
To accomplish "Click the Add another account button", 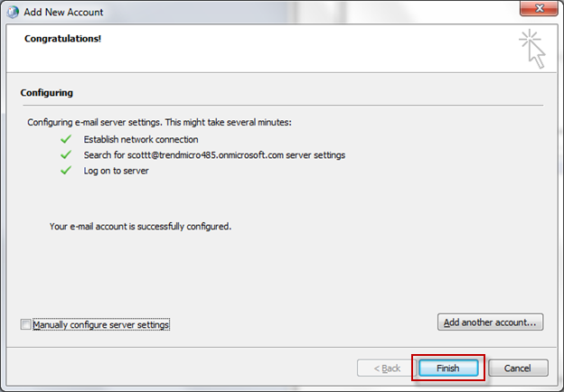I will pos(490,322).
